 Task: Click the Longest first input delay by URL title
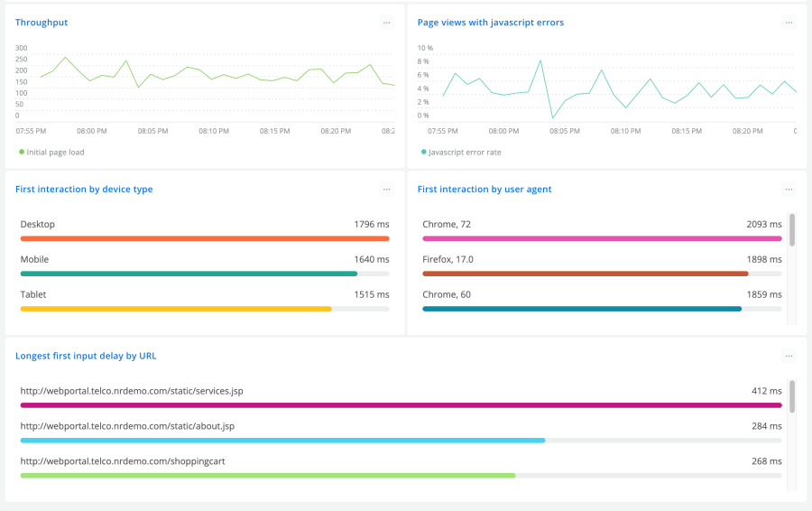click(86, 356)
